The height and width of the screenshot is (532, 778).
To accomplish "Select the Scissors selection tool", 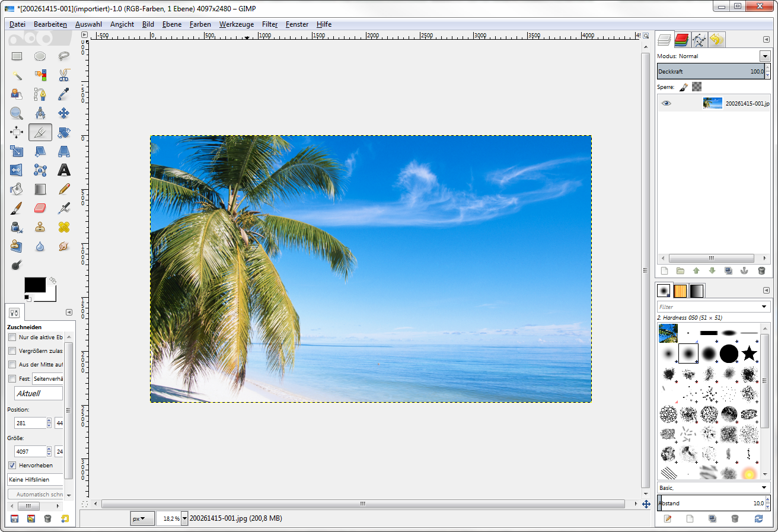I will pyautogui.click(x=63, y=75).
